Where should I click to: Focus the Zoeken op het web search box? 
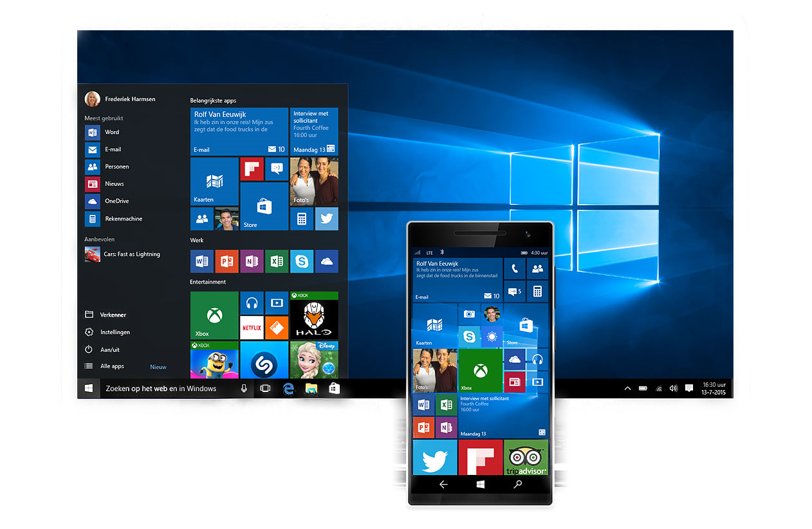(x=177, y=389)
